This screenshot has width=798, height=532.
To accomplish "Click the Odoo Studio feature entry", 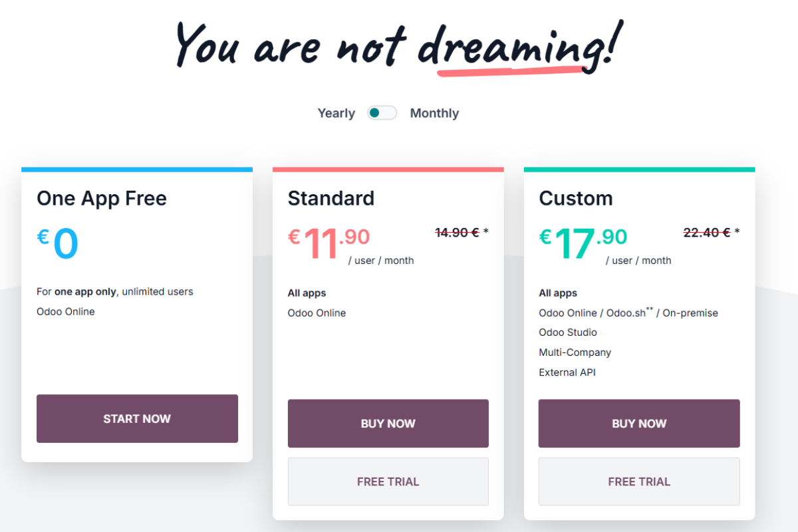I will click(x=567, y=332).
